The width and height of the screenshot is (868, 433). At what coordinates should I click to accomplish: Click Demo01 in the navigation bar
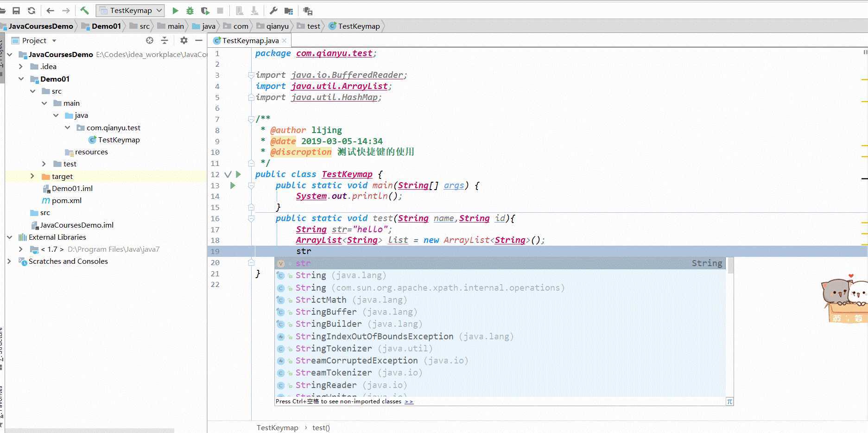tap(106, 26)
